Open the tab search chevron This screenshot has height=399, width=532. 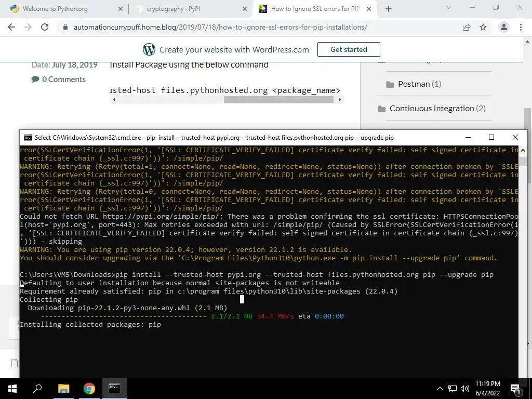448,7
